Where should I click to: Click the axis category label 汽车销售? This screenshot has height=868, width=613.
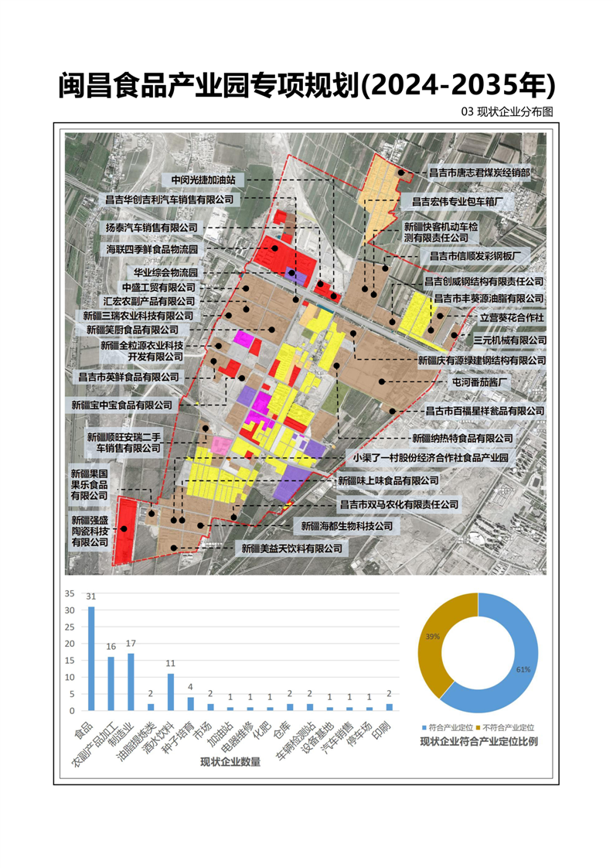click(339, 736)
